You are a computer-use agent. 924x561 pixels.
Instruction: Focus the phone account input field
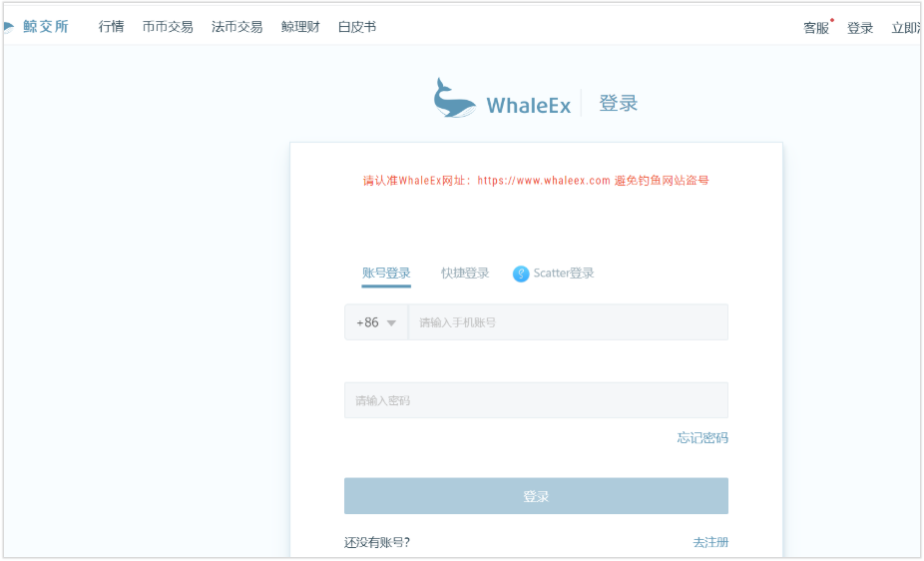click(x=568, y=322)
